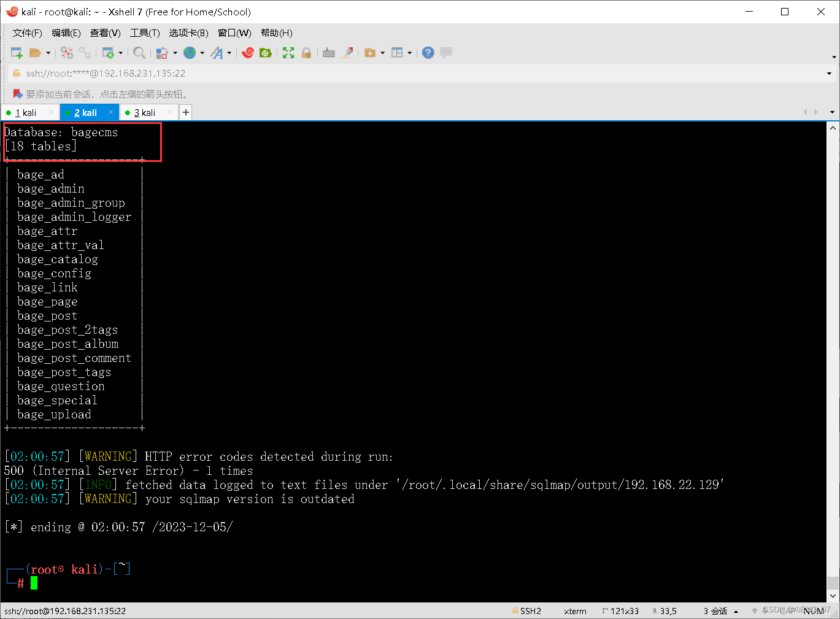This screenshot has width=840, height=619.
Task: Click the padlock Lock Screen icon
Action: [x=306, y=53]
